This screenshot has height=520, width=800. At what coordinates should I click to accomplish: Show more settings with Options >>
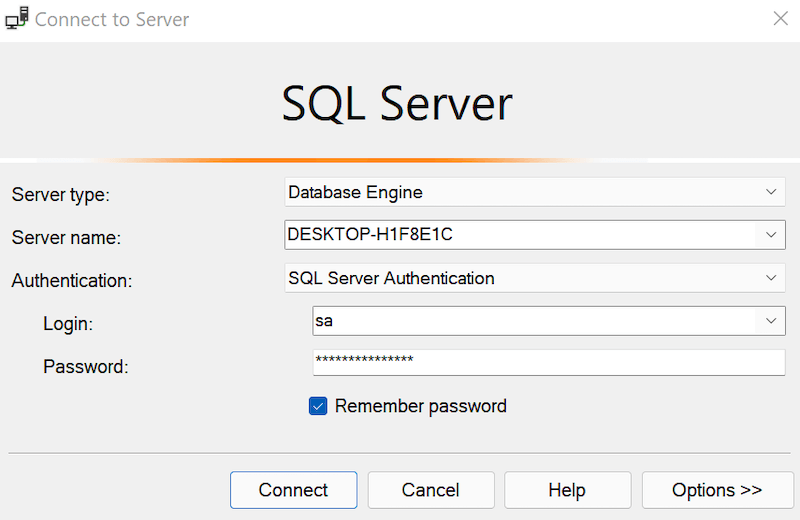[717, 490]
